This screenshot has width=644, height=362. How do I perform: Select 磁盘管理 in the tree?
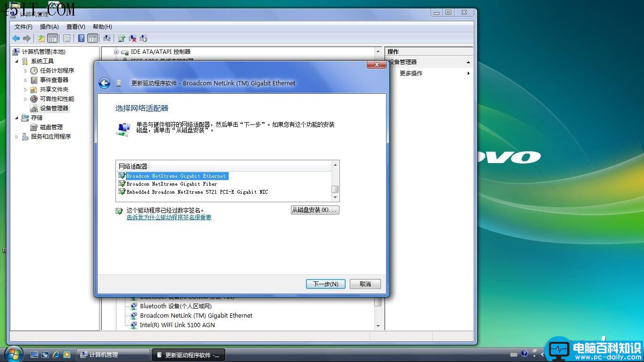51,127
